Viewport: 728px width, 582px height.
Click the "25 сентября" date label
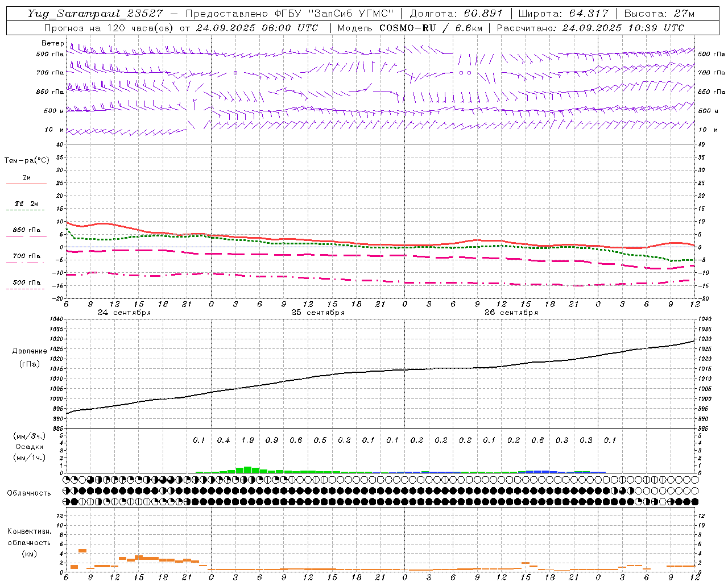(317, 313)
